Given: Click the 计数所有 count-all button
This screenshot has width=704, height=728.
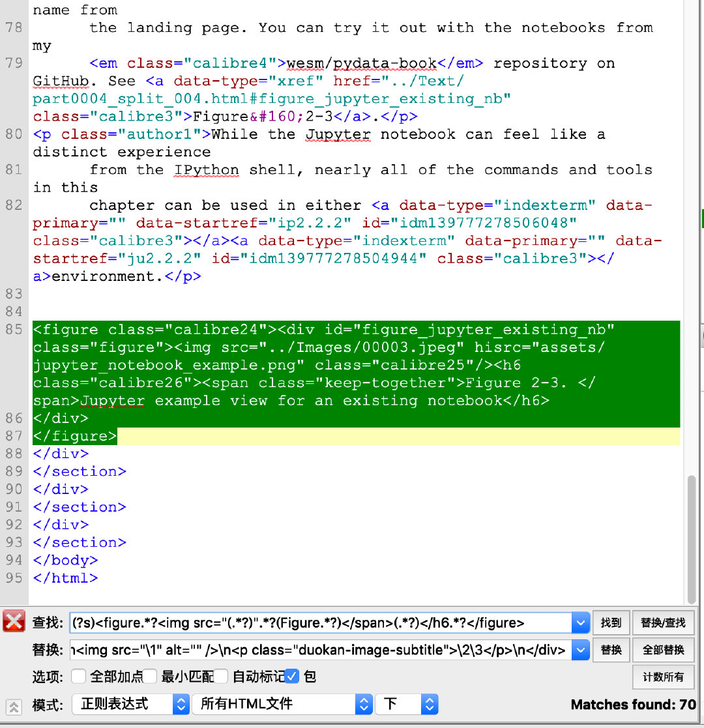Looking at the screenshot, I should click(663, 677).
